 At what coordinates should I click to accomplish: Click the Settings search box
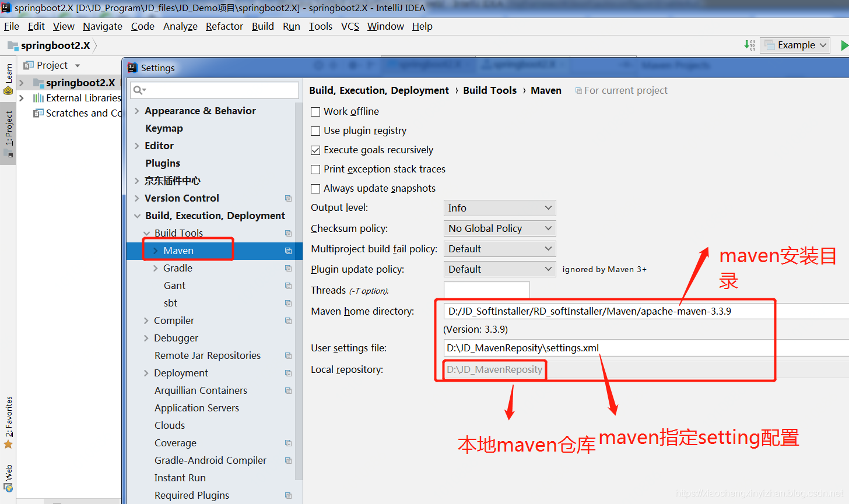pyautogui.click(x=215, y=90)
